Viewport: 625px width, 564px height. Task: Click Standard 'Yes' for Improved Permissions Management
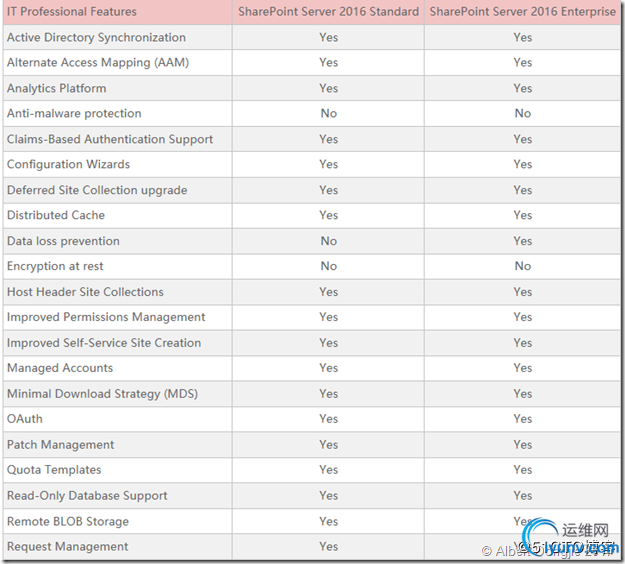pyautogui.click(x=329, y=317)
